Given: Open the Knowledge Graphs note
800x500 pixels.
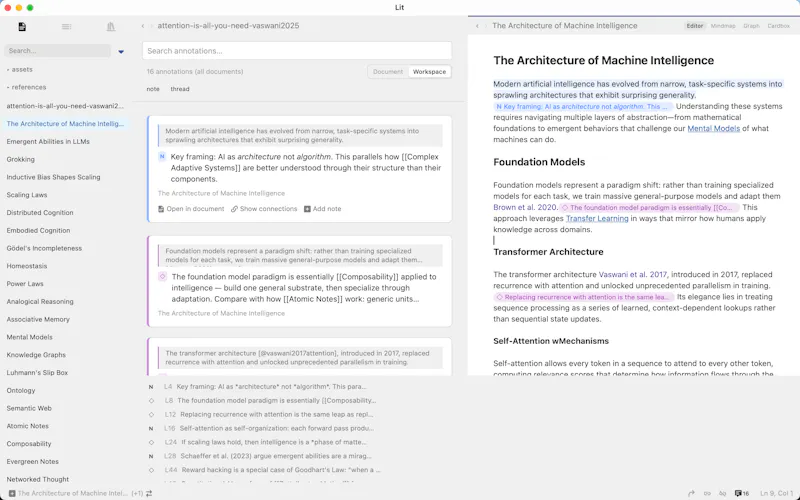Looking at the screenshot, I should pyautogui.click(x=36, y=355).
